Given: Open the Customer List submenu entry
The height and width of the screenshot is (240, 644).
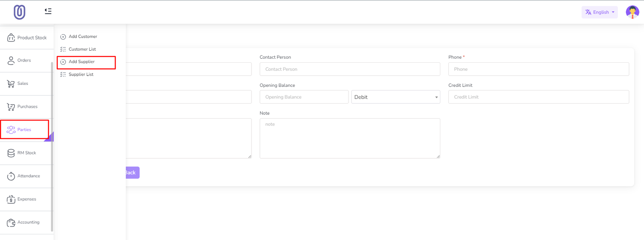Looking at the screenshot, I should pos(82,49).
